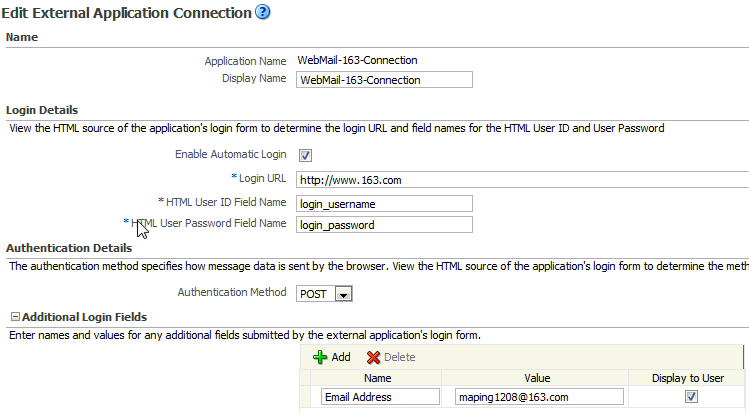749x413 pixels.
Task: Click the Display Name label
Action: click(x=254, y=78)
